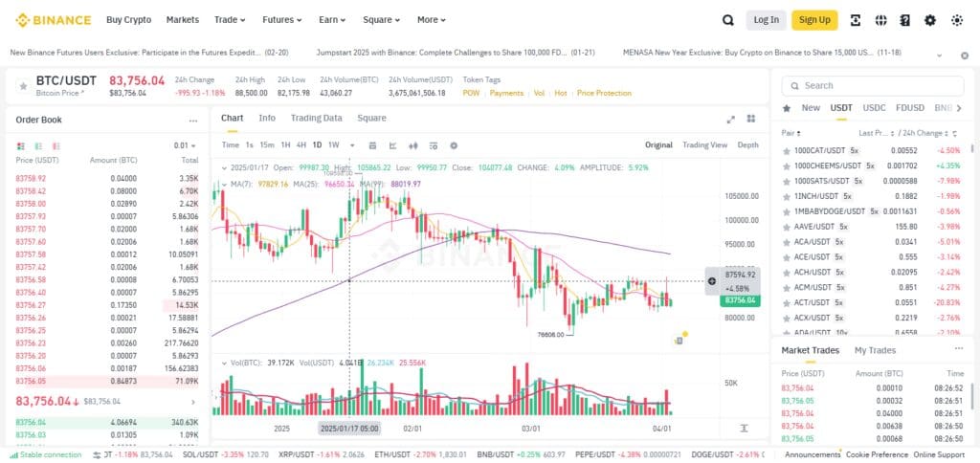Click the pairs Search input field
The image size is (980, 463).
pos(873,85)
